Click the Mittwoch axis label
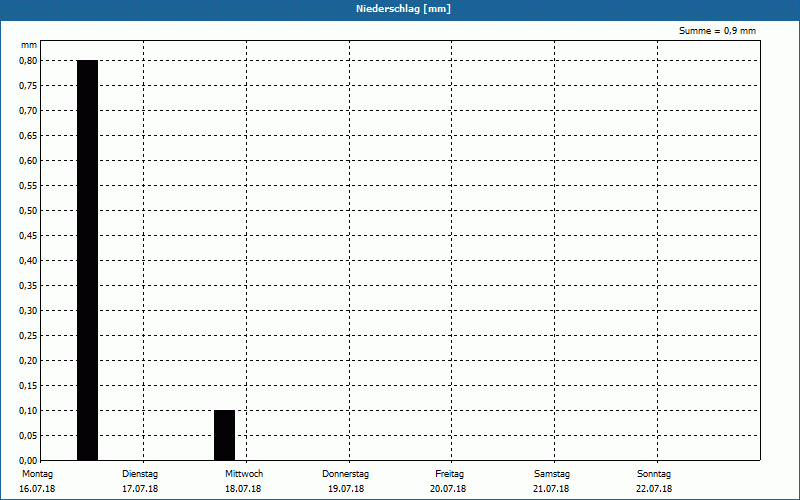Screen dimensions: 800x500 click(x=244, y=474)
